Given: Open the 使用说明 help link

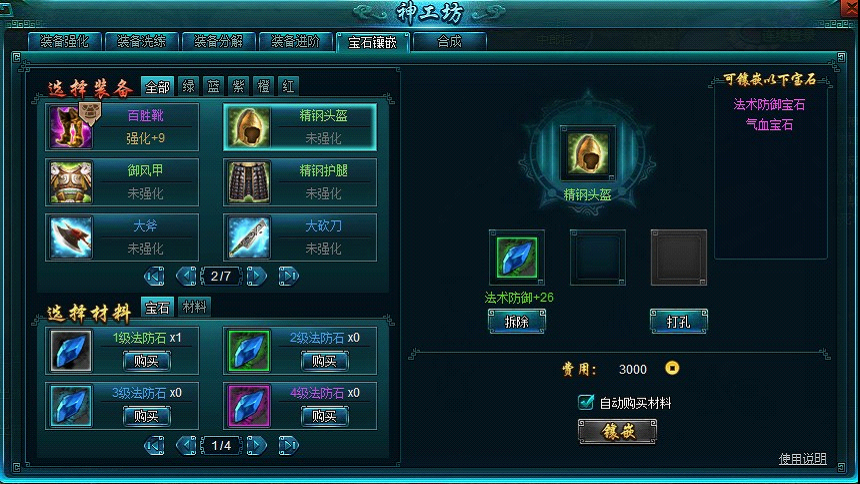Looking at the screenshot, I should [x=802, y=459].
